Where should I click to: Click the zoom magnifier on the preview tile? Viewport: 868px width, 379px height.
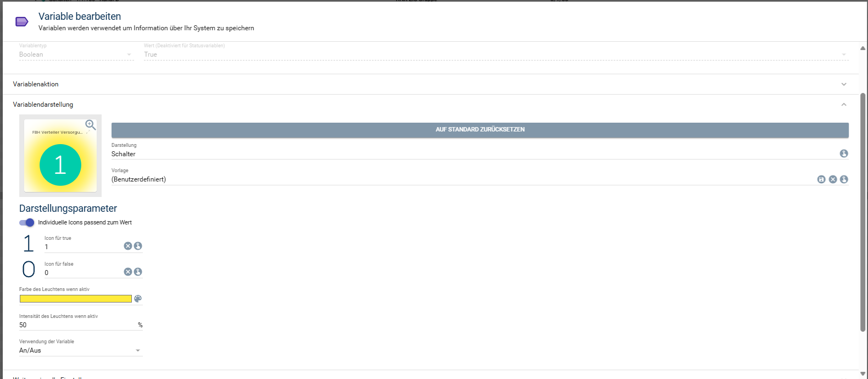pos(91,125)
